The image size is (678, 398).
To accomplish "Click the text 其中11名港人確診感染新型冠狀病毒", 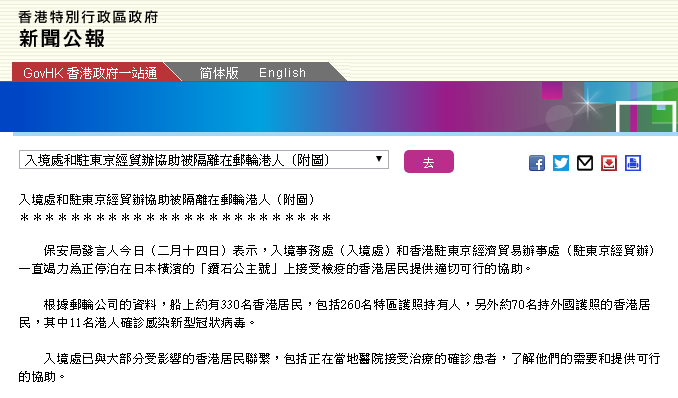I will click(x=145, y=323).
